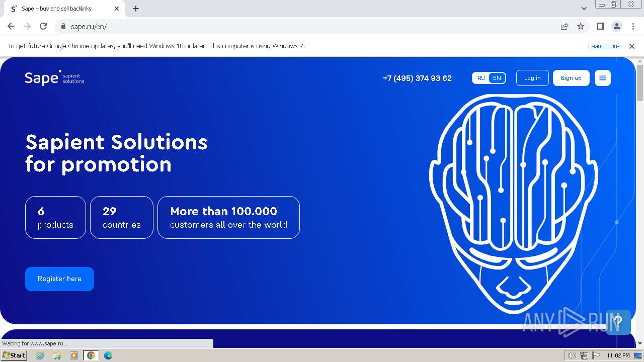Click the Sape logo
The width and height of the screenshot is (644, 362).
coord(54,78)
